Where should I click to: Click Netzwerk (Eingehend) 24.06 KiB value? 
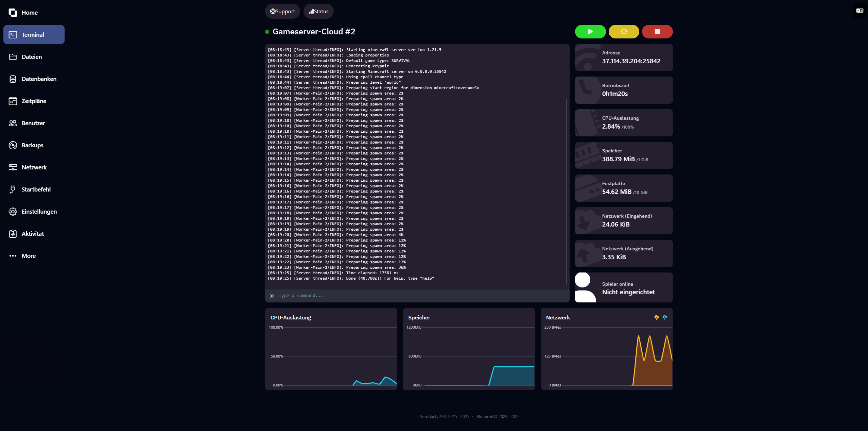coord(616,225)
